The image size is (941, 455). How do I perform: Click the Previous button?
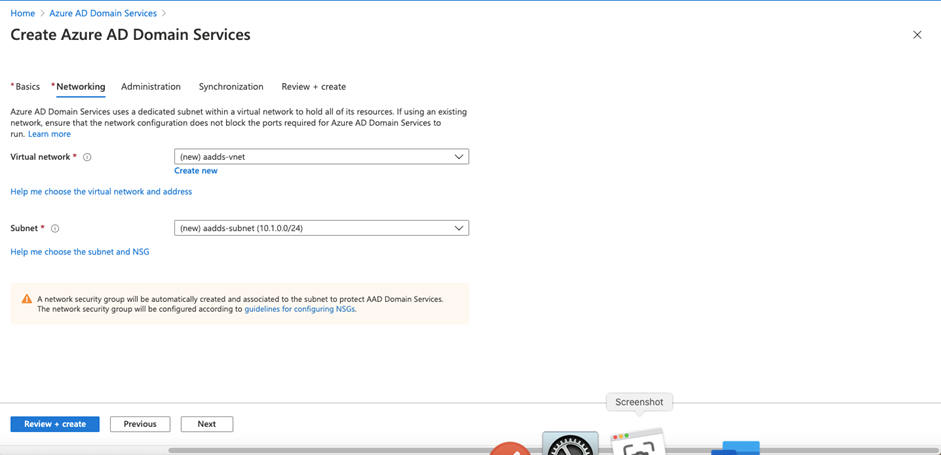pos(140,424)
